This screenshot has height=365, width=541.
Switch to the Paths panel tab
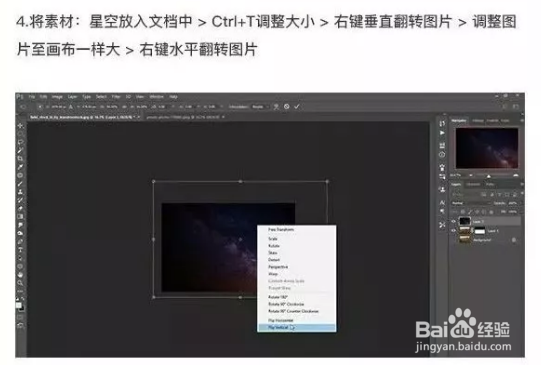[490, 185]
